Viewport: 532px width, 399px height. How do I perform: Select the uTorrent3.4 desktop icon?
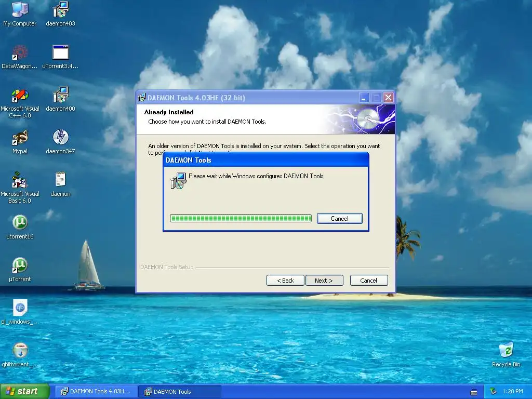click(60, 56)
